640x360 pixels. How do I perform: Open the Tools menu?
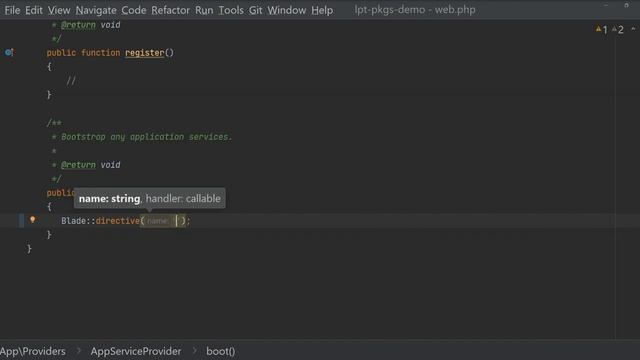231,10
